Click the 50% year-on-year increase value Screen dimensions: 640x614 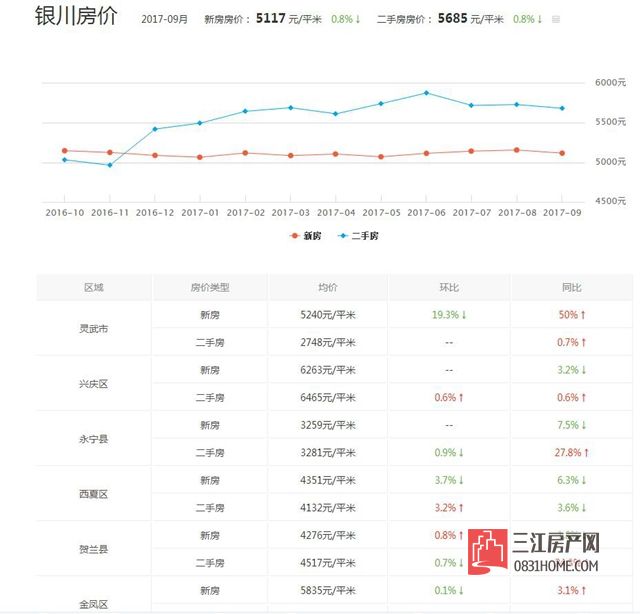tap(572, 315)
